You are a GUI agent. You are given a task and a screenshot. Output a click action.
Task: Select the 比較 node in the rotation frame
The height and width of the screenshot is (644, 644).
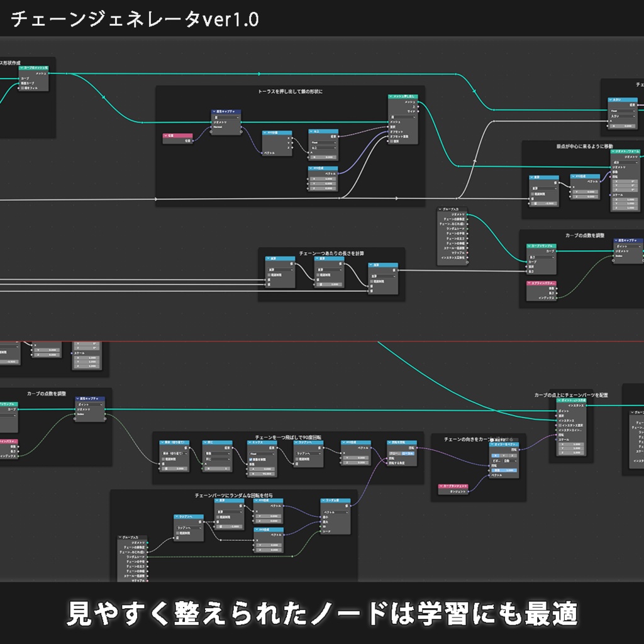[x=217, y=441]
